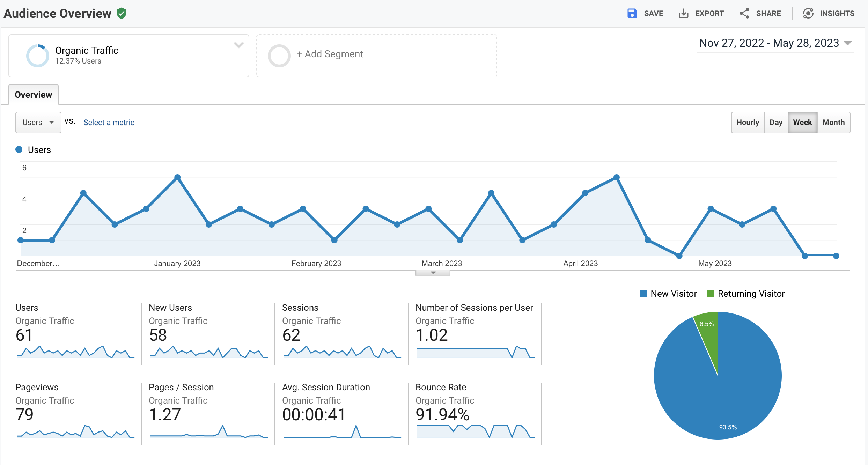Open the Users metric dropdown

tap(38, 122)
